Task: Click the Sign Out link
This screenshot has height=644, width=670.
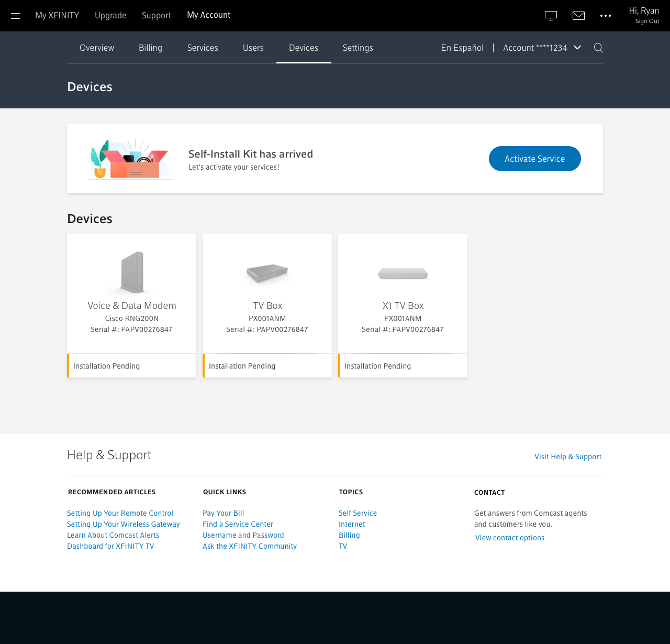Action: (647, 21)
